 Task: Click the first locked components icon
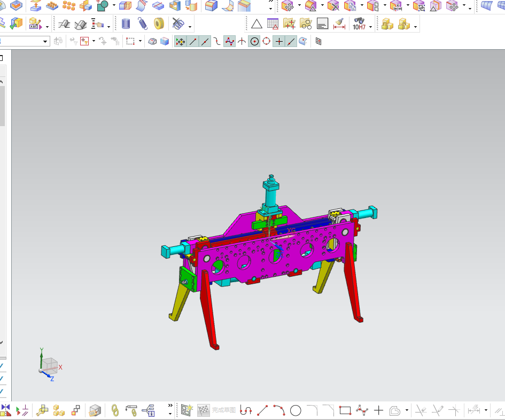[x=387, y=24]
